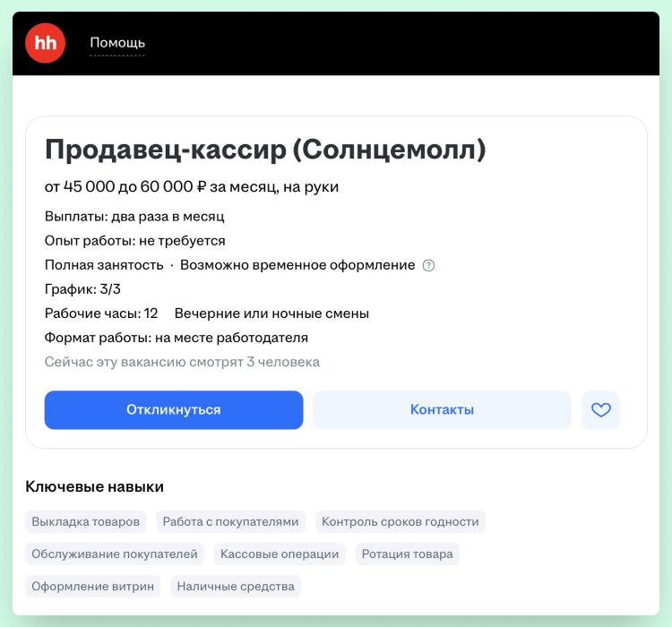Click the Продавец-кассир (Солнцемолл) title
Image resolution: width=672 pixels, height=627 pixels.
coord(265,150)
